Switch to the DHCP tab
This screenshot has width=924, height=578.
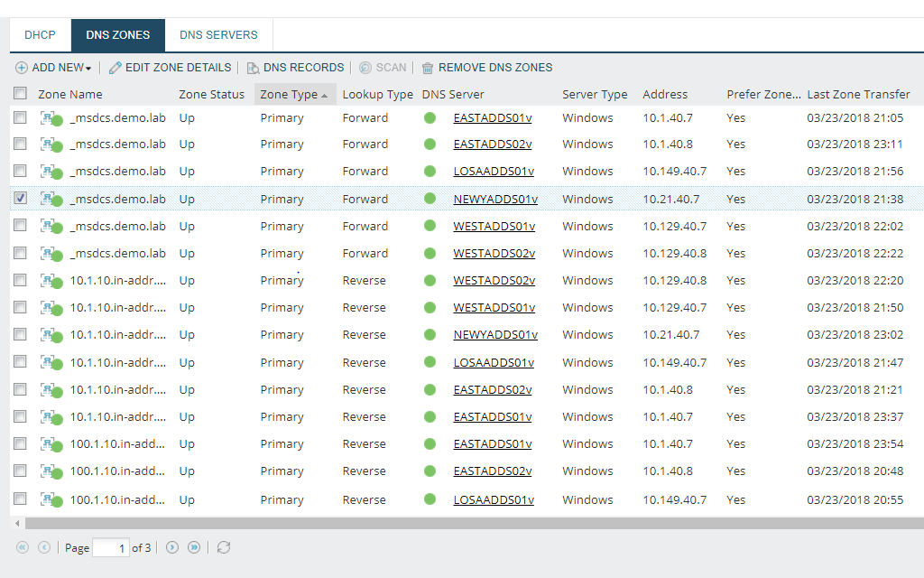[40, 34]
